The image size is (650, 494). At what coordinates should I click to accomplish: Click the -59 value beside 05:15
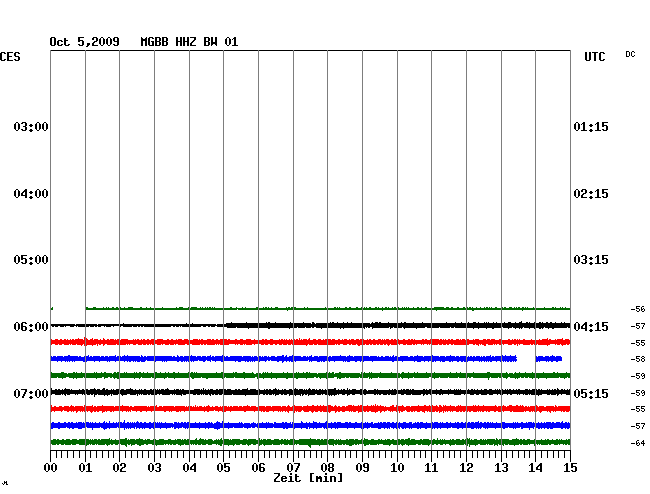pyautogui.click(x=638, y=393)
